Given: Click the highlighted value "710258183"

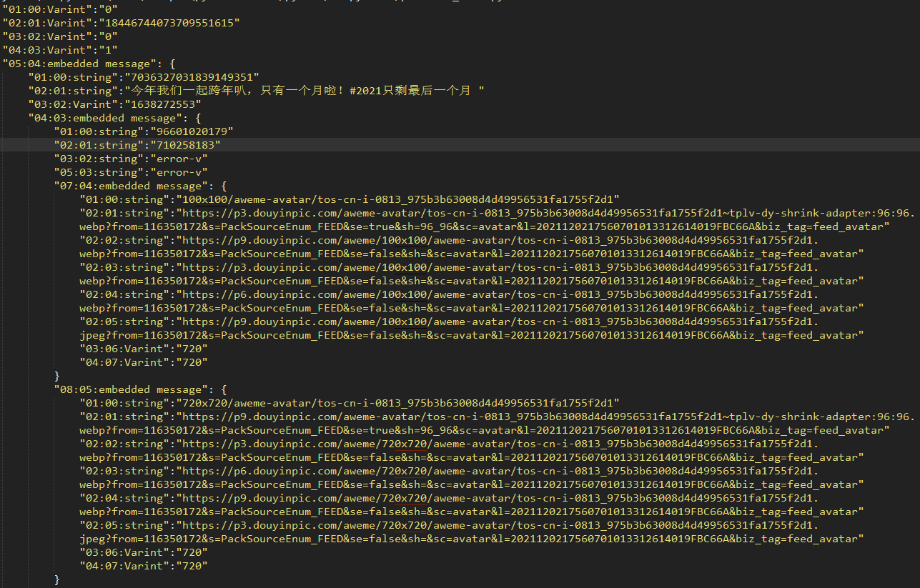Looking at the screenshot, I should coord(185,145).
